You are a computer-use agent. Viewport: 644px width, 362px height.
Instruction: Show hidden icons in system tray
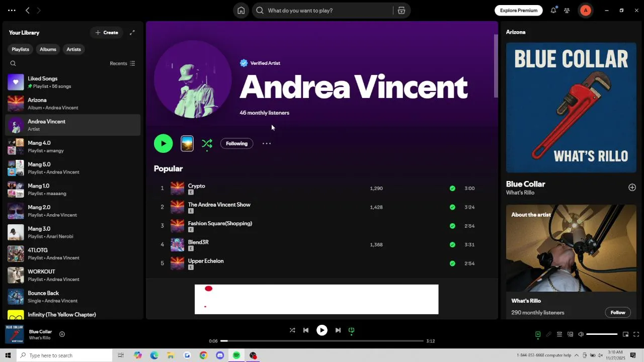tap(577, 355)
